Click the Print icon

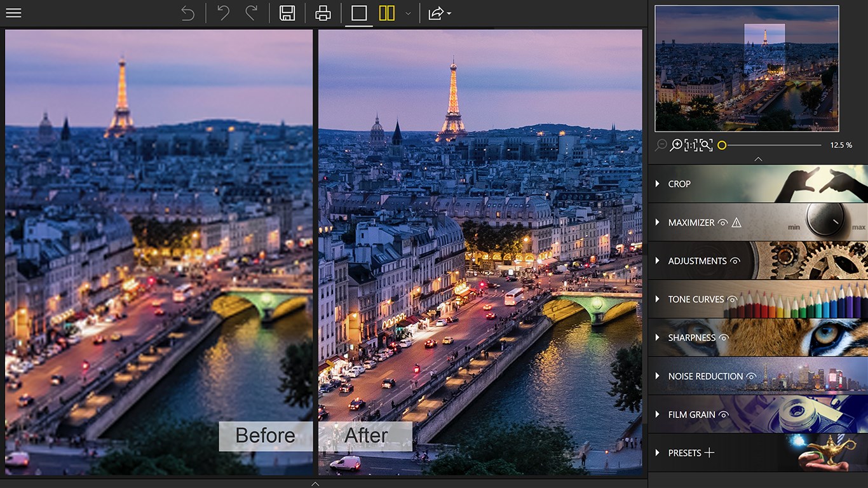click(323, 13)
